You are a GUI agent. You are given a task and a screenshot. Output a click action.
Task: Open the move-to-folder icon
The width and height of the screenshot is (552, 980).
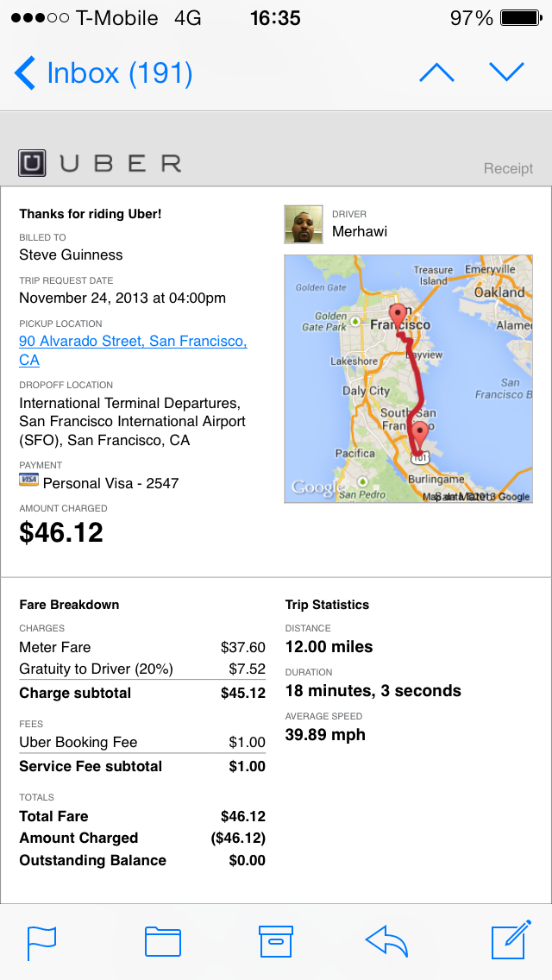click(x=162, y=941)
